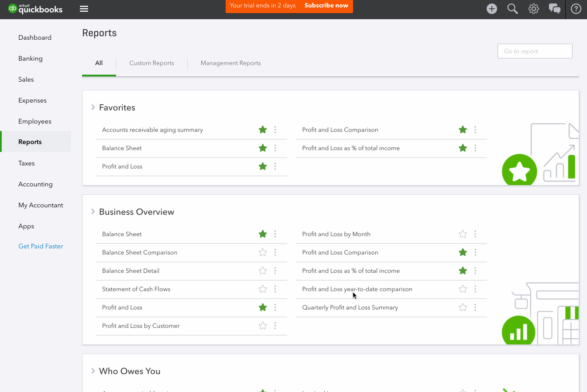Switch to the Management Reports tab
Image resolution: width=587 pixels, height=392 pixels.
pos(231,63)
